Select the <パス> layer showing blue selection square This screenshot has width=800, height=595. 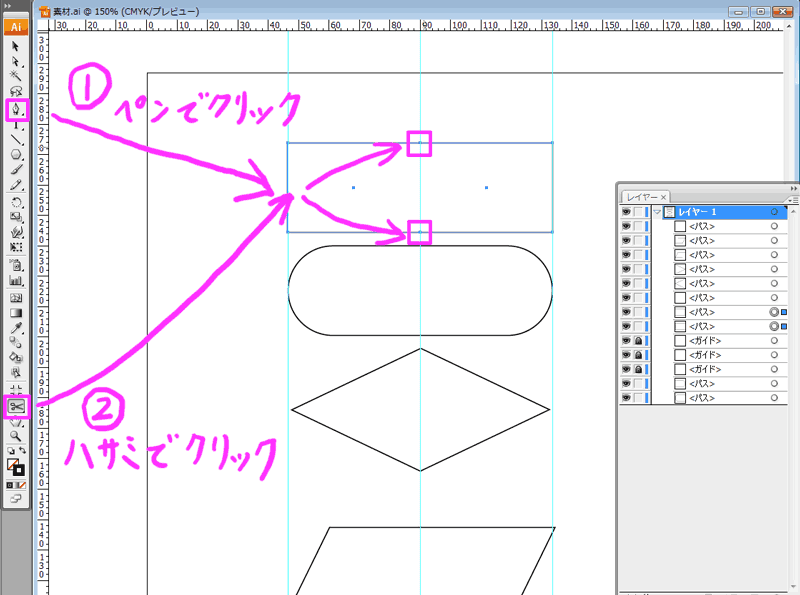click(x=700, y=311)
